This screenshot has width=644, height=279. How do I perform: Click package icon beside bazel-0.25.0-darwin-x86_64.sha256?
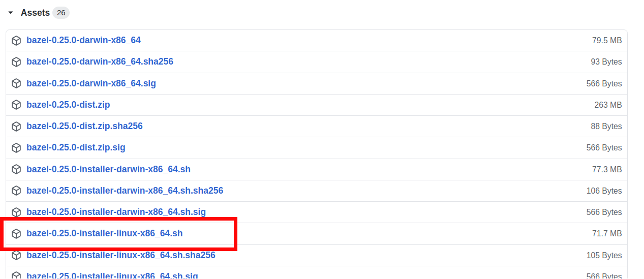coord(16,61)
